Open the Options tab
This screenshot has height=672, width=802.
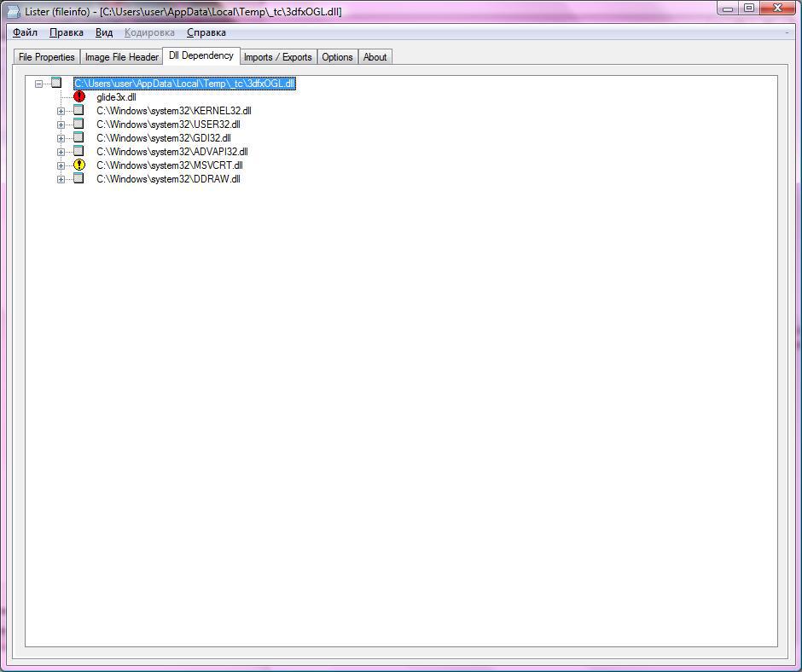click(x=337, y=57)
